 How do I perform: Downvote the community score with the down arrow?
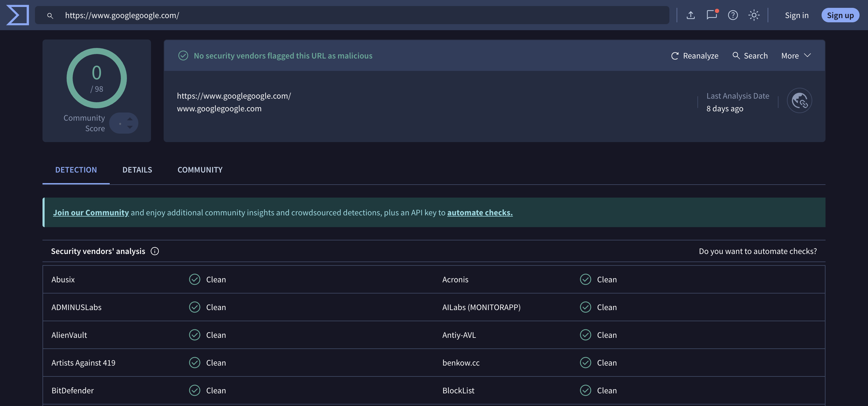coord(130,128)
